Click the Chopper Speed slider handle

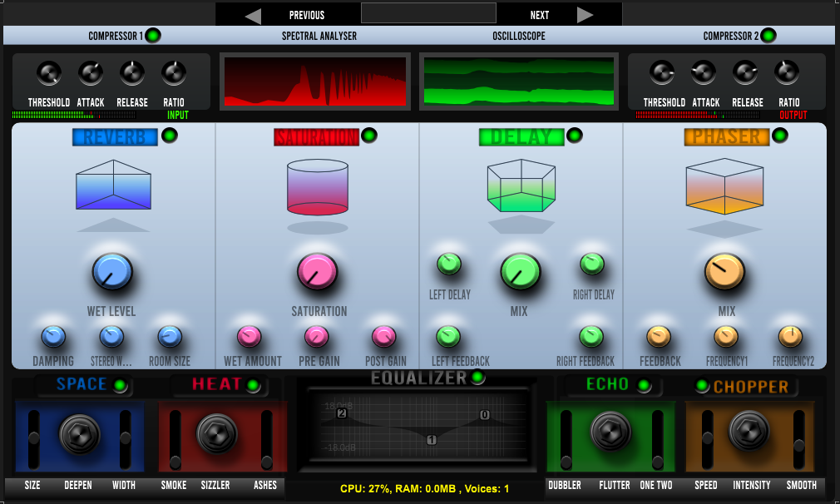click(x=707, y=438)
